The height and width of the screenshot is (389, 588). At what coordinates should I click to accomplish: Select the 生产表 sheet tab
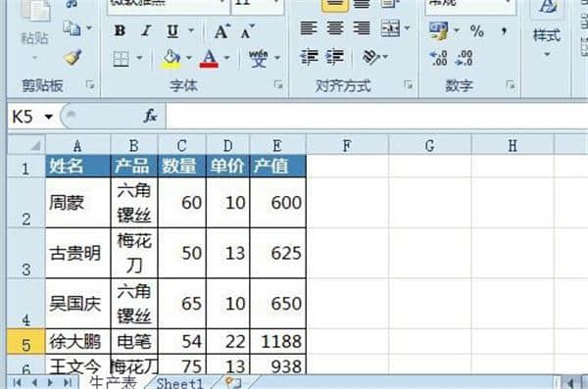pos(113,382)
